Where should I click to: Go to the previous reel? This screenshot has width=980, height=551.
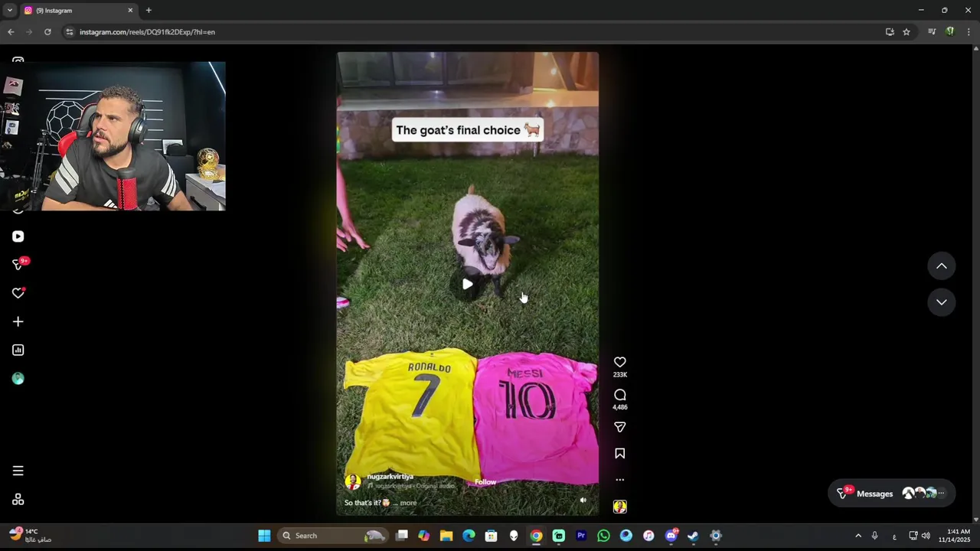tap(942, 266)
